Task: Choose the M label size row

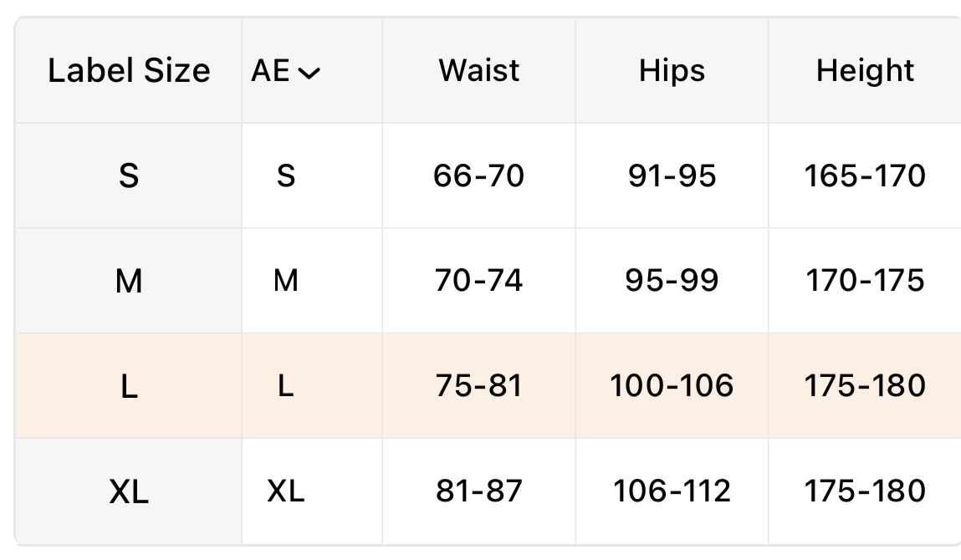Action: (x=129, y=282)
